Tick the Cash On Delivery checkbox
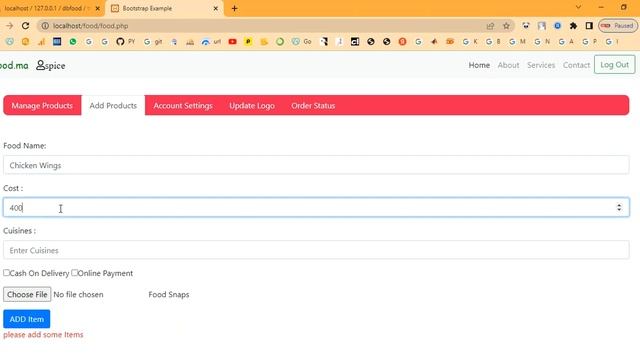This screenshot has height=360, width=640. click(x=6, y=272)
